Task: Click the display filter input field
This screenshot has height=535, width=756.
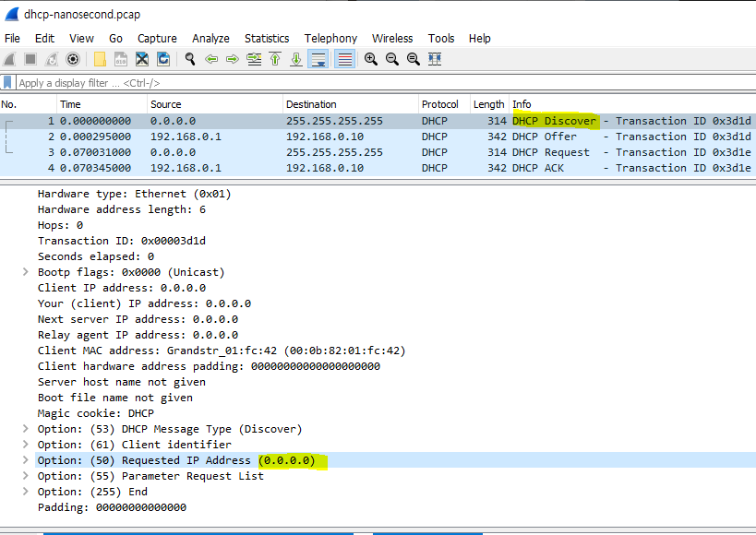Action: point(386,83)
